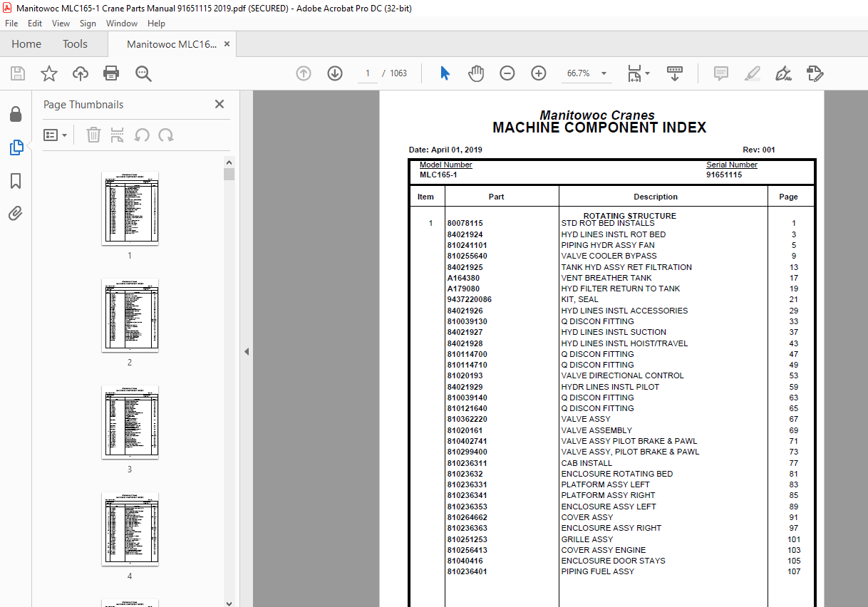Select page 1 thumbnail
This screenshot has height=607, width=868.
coord(130,208)
